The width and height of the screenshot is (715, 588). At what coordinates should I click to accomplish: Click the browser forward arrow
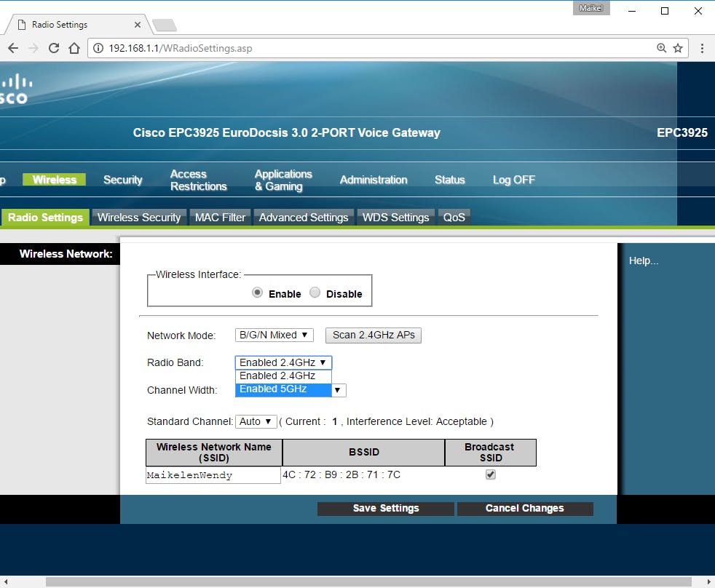click(33, 48)
